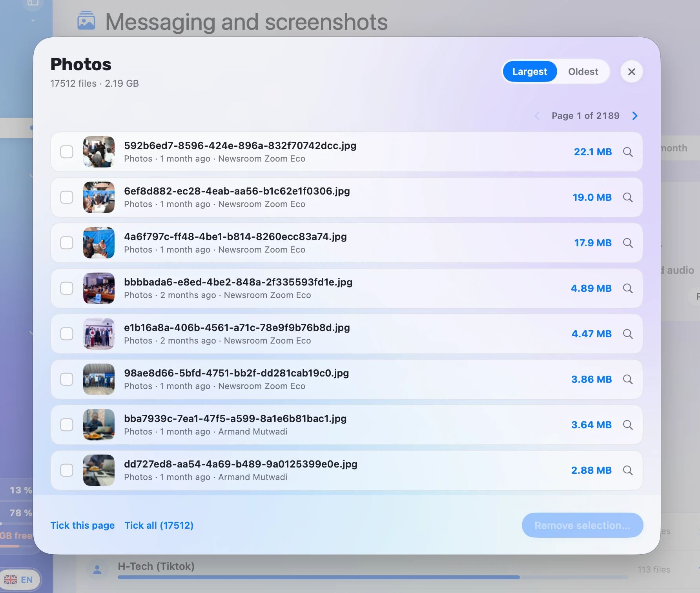The image size is (700, 593).
Task: Tick checkbox for 592b6ed7-8596 photo
Action: pos(67,152)
